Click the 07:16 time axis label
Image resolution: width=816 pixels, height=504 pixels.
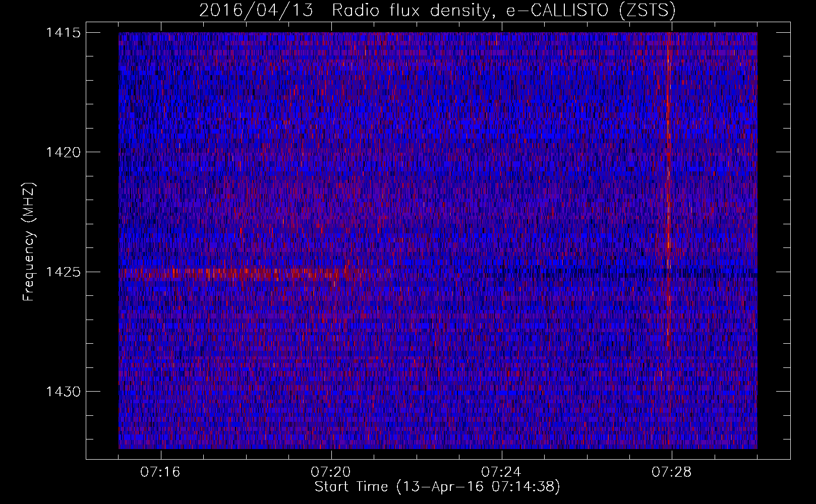click(160, 472)
